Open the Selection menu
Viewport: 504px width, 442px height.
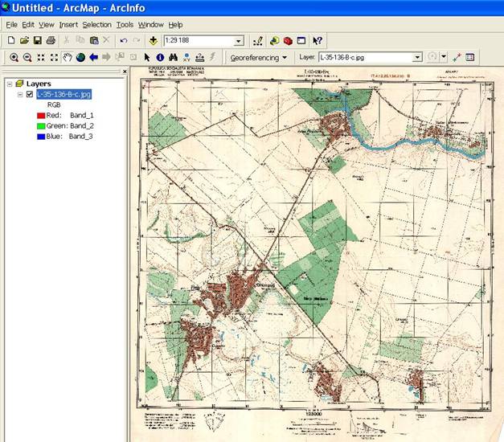coord(96,25)
